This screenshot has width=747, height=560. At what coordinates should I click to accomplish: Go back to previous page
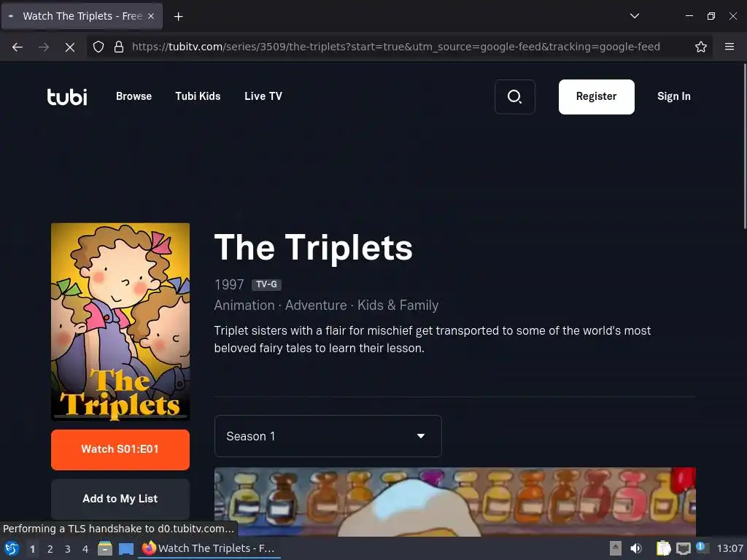click(x=18, y=47)
